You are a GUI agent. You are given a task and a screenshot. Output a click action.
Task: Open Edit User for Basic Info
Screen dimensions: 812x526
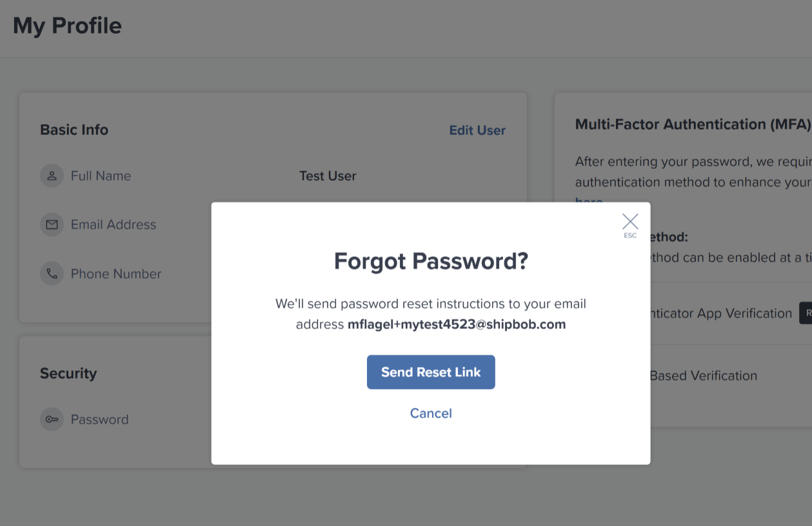(x=477, y=130)
